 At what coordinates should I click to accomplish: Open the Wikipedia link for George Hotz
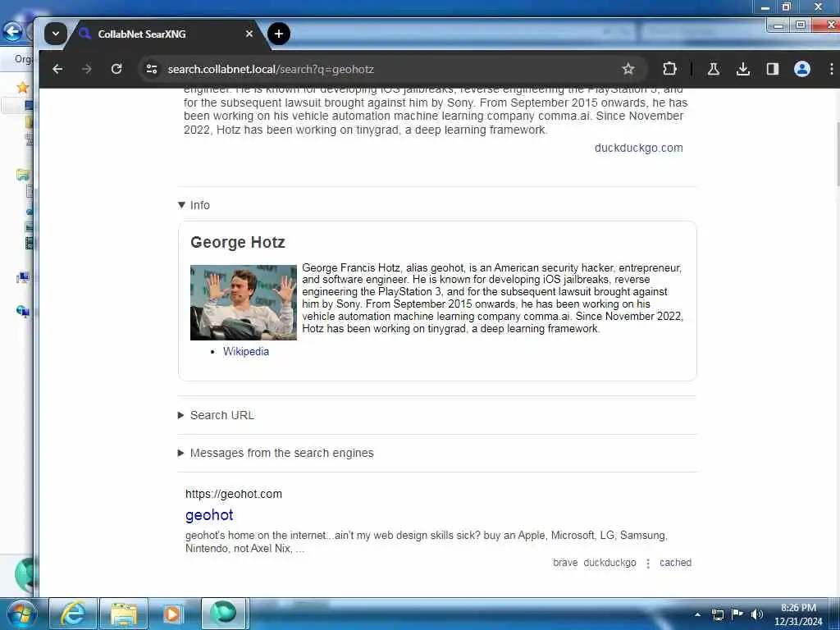pyautogui.click(x=246, y=351)
